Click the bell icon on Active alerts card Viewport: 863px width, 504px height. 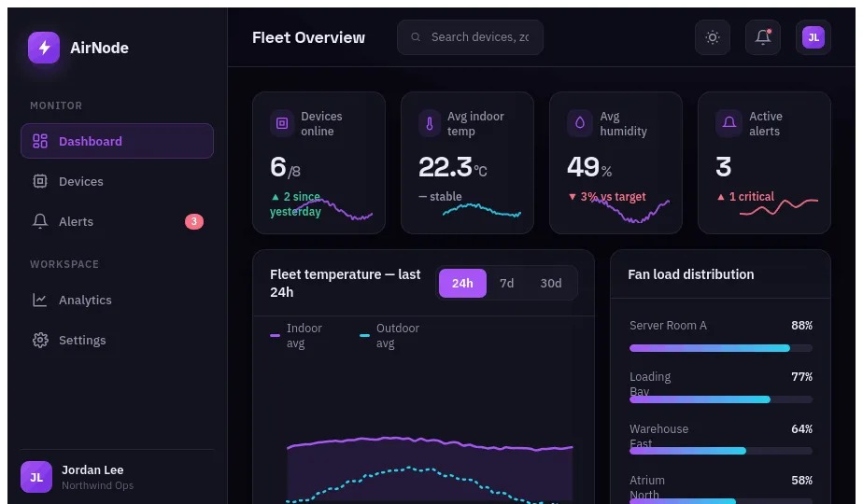729,123
